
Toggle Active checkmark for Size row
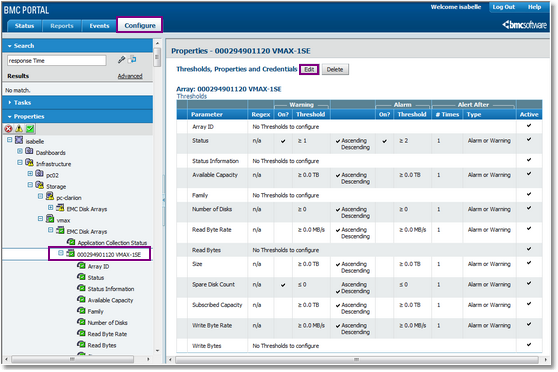click(529, 263)
